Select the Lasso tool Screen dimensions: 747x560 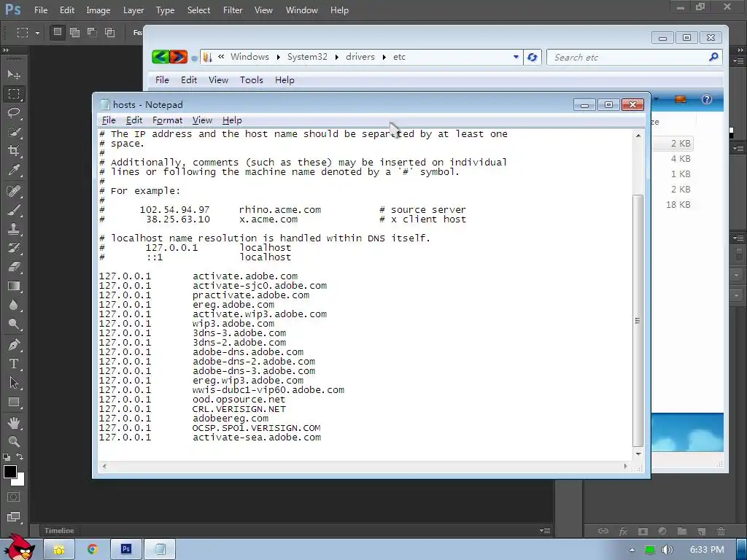pyautogui.click(x=14, y=113)
